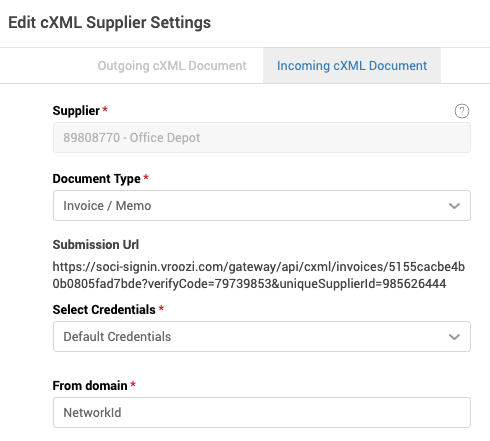Click the red asterisk beside Document Type

(x=146, y=177)
